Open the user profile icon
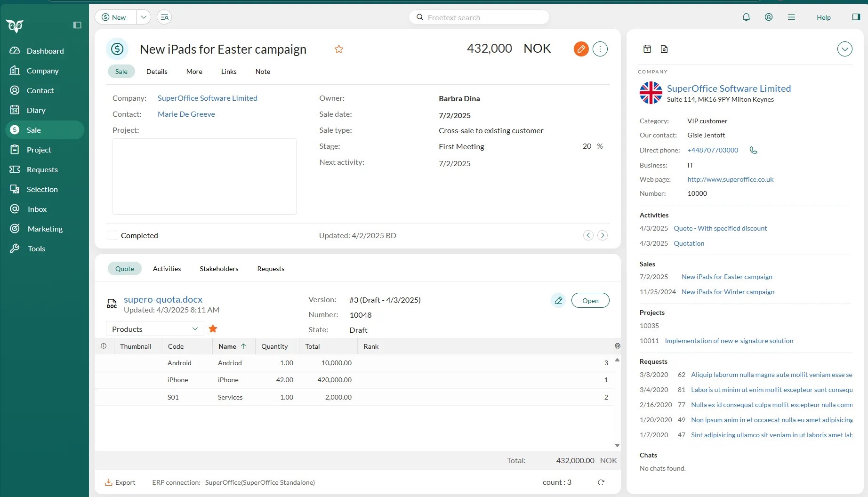Viewport: 868px width, 497px height. coord(769,17)
